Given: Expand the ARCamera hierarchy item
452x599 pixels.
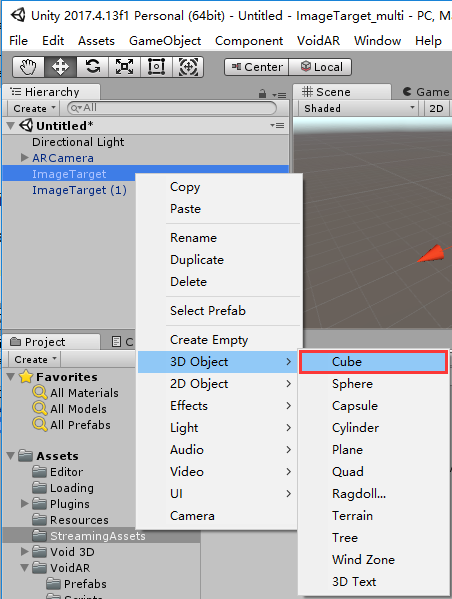Looking at the screenshot, I should point(24,157).
